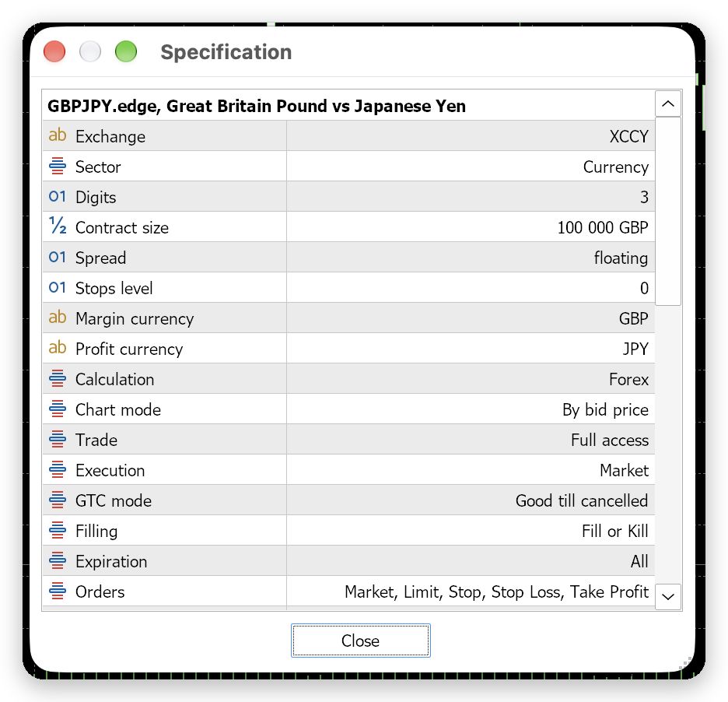Close the Specification window with red button
Viewport: 728px width, 702px height.
pos(54,51)
